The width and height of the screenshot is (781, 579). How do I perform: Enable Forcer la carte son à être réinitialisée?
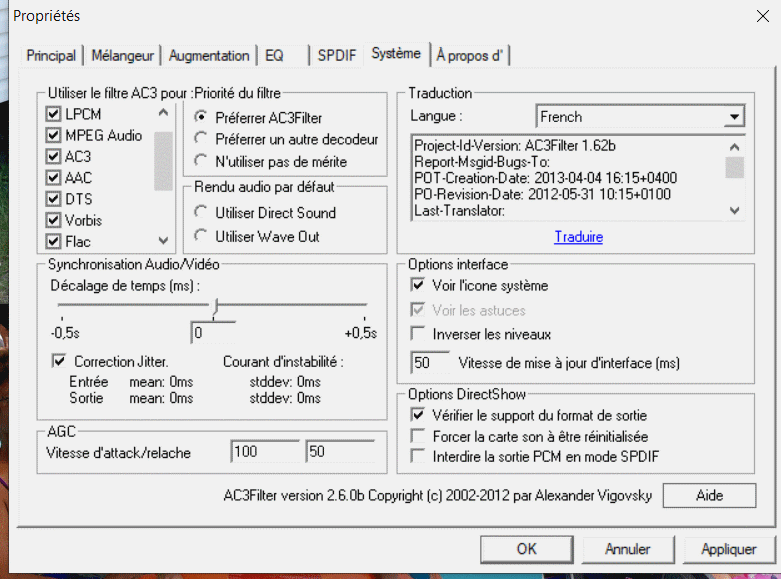pos(418,436)
